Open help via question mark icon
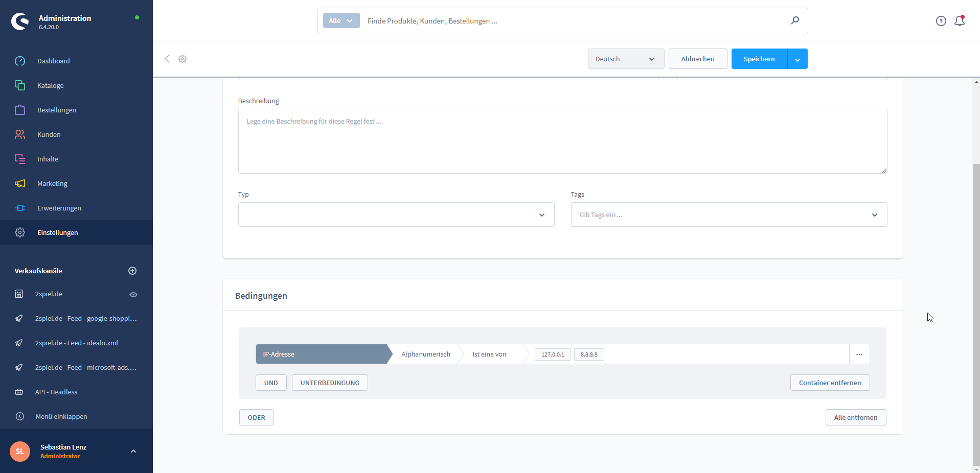Image resolution: width=980 pixels, height=473 pixels. tap(941, 21)
